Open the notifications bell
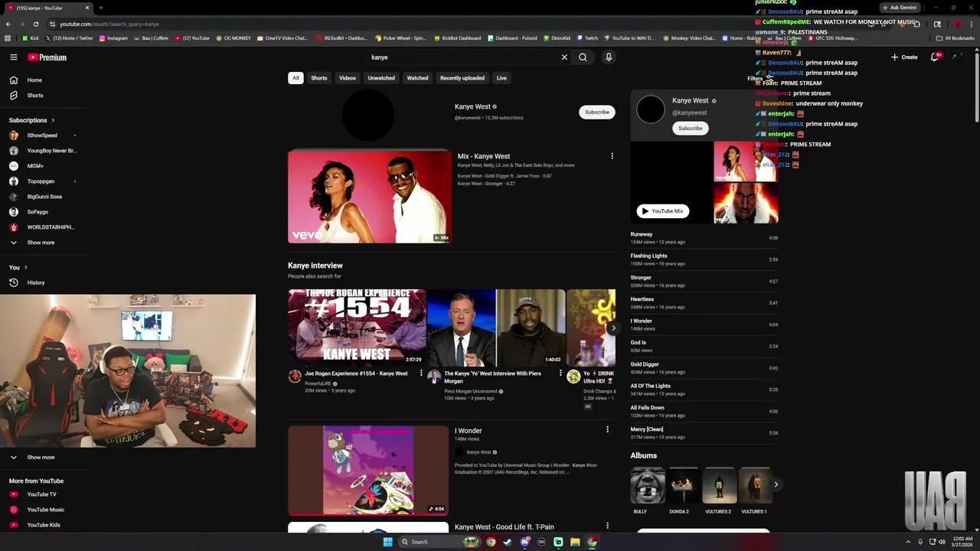This screenshot has width=980, height=551. click(935, 57)
